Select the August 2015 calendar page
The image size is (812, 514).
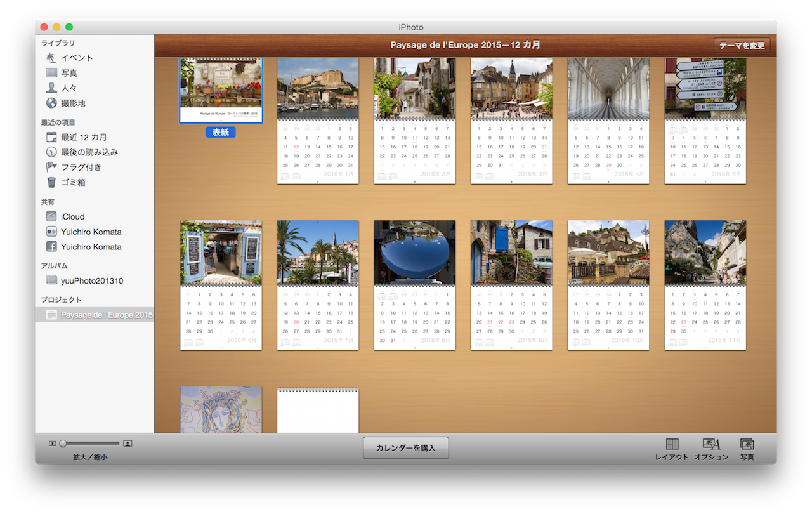(x=415, y=285)
